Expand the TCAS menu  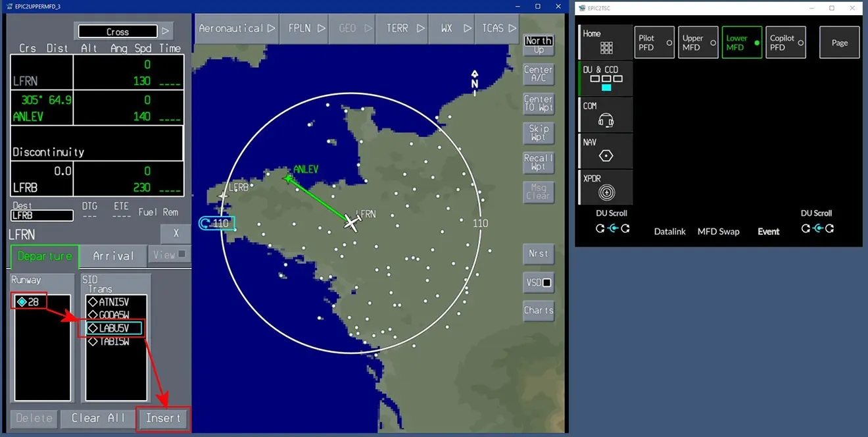click(497, 28)
